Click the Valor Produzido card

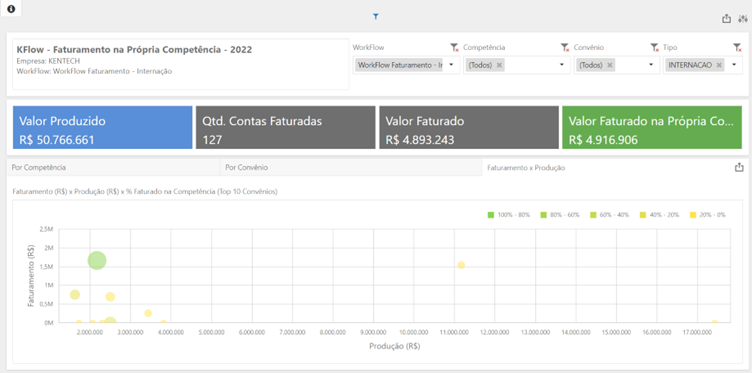point(103,128)
